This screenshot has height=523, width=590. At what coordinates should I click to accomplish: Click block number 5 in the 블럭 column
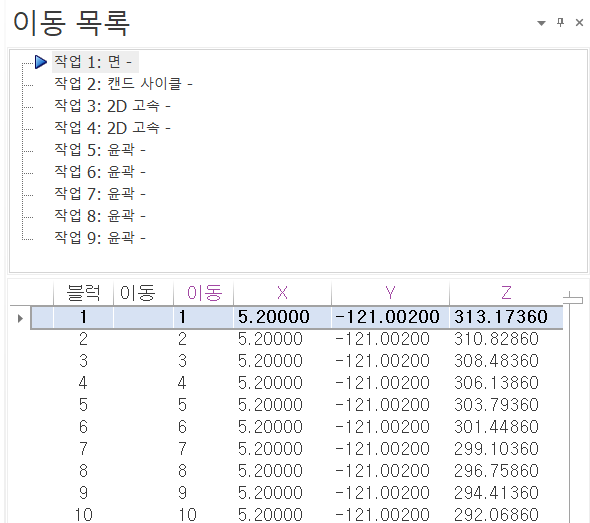[83, 405]
